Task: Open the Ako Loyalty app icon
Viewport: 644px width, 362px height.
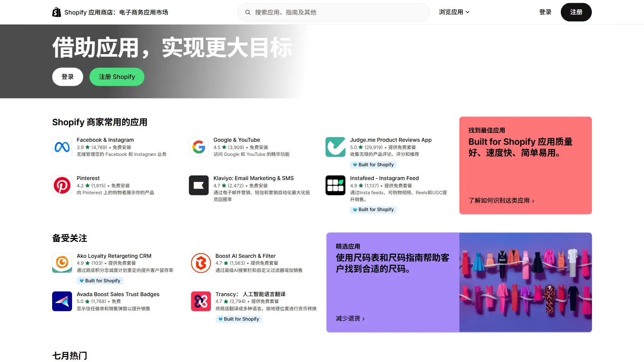Action: click(62, 263)
